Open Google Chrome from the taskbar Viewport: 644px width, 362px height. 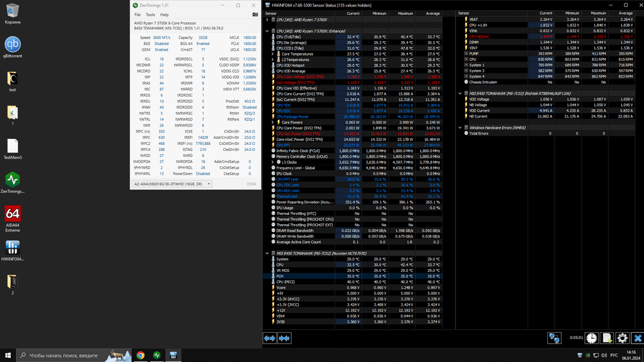(x=141, y=355)
